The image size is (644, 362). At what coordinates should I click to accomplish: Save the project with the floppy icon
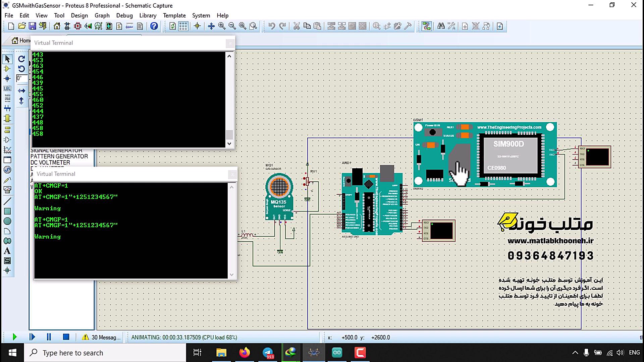tap(32, 26)
